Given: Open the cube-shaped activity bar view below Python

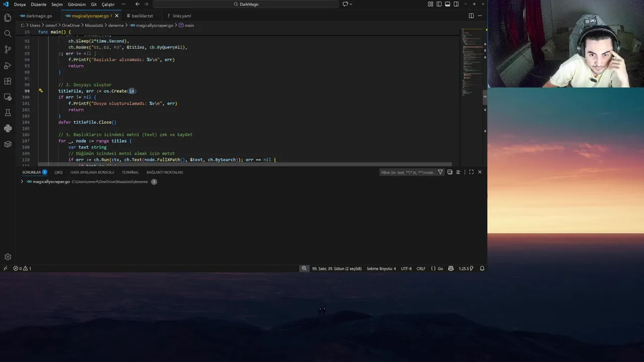Looking at the screenshot, I should tap(8, 144).
